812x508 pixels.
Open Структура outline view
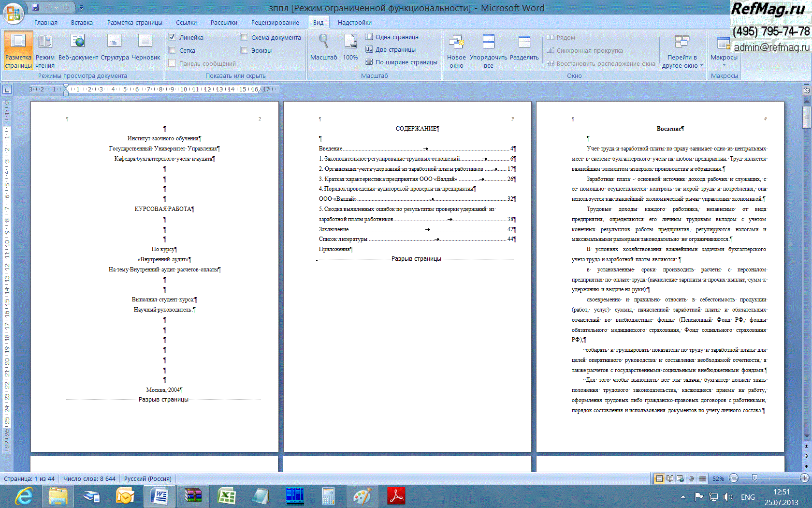115,47
